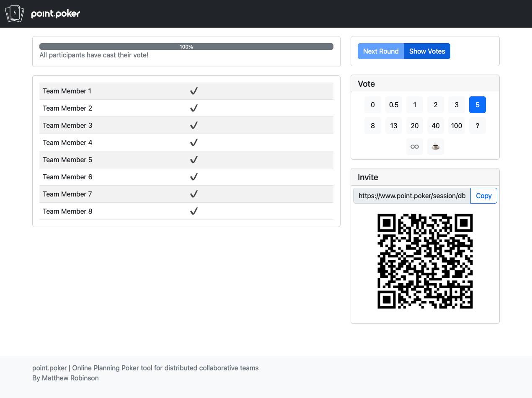Click the 100% voting progress bar
This screenshot has width=532, height=398.
[x=186, y=47]
